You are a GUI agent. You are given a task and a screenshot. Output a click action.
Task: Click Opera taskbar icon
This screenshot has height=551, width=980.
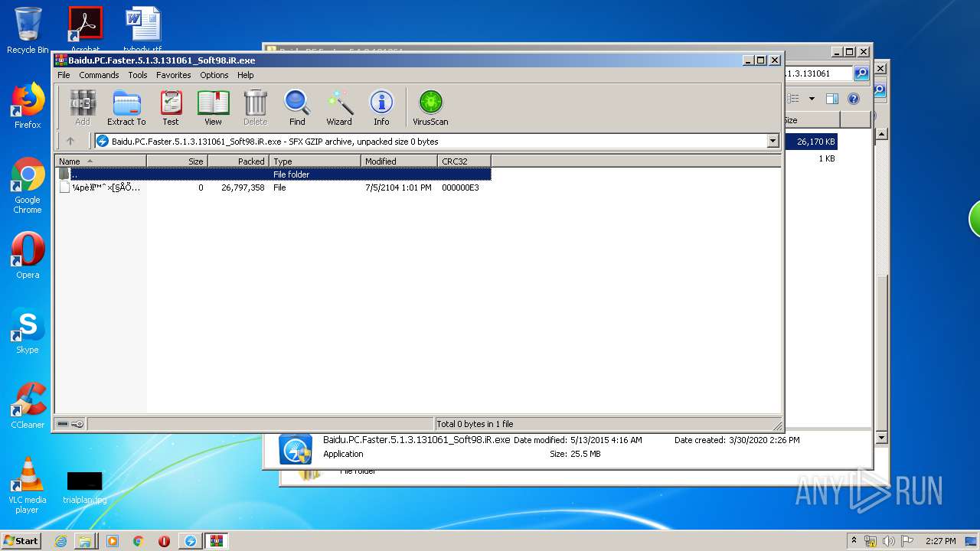point(164,541)
